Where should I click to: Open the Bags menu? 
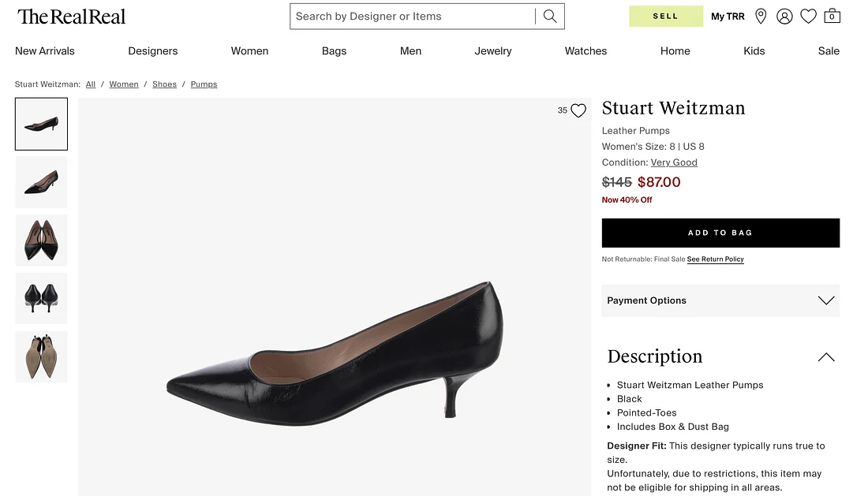pyautogui.click(x=335, y=51)
